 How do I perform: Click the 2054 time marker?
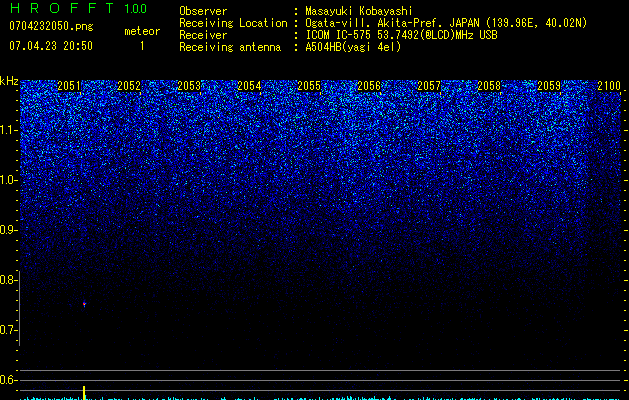coord(249,86)
